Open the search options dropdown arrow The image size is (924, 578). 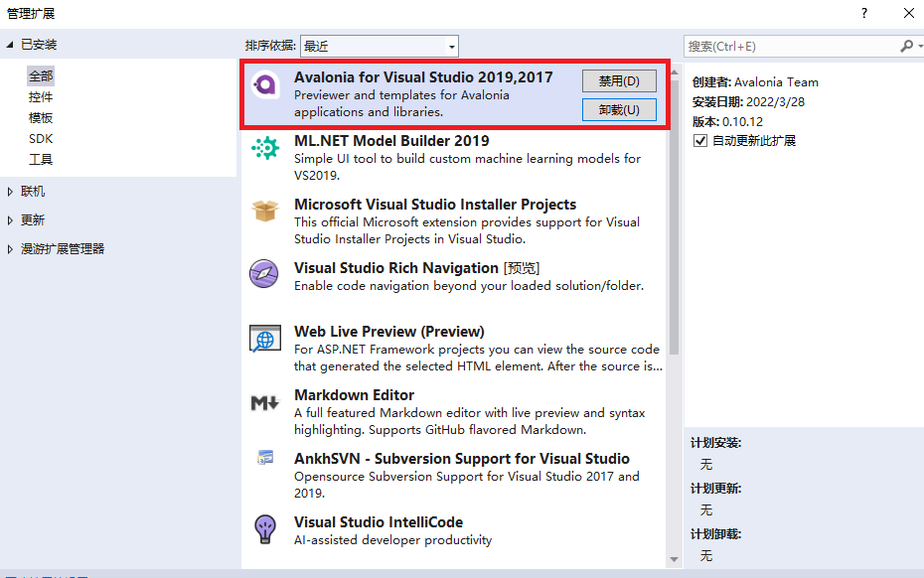920,46
